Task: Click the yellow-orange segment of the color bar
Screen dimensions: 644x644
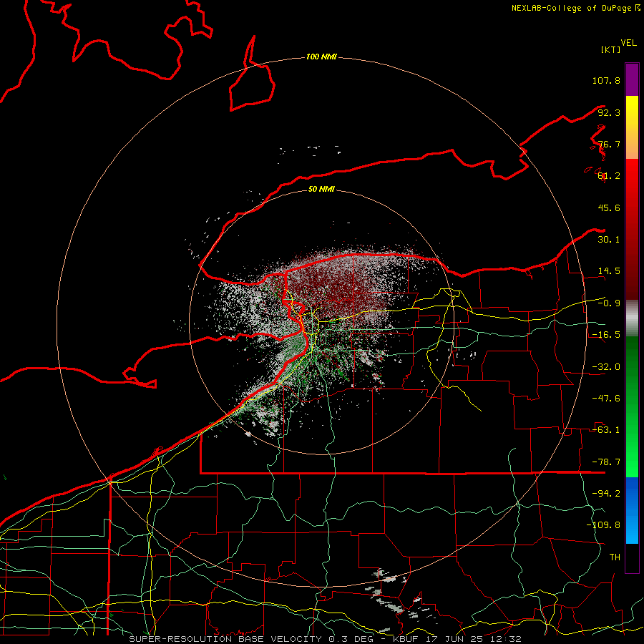Action: pyautogui.click(x=632, y=127)
